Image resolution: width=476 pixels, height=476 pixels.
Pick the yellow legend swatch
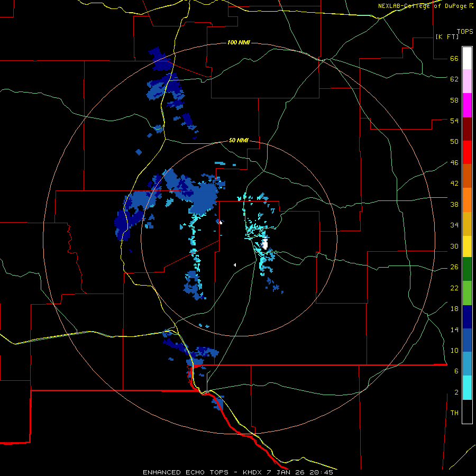tap(467, 246)
